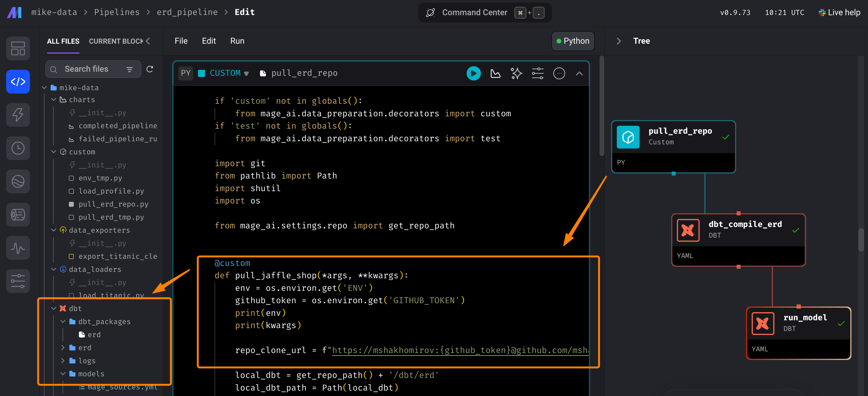Image resolution: width=868 pixels, height=396 pixels.
Task: Open the more options ellipsis menu
Action: click(559, 73)
